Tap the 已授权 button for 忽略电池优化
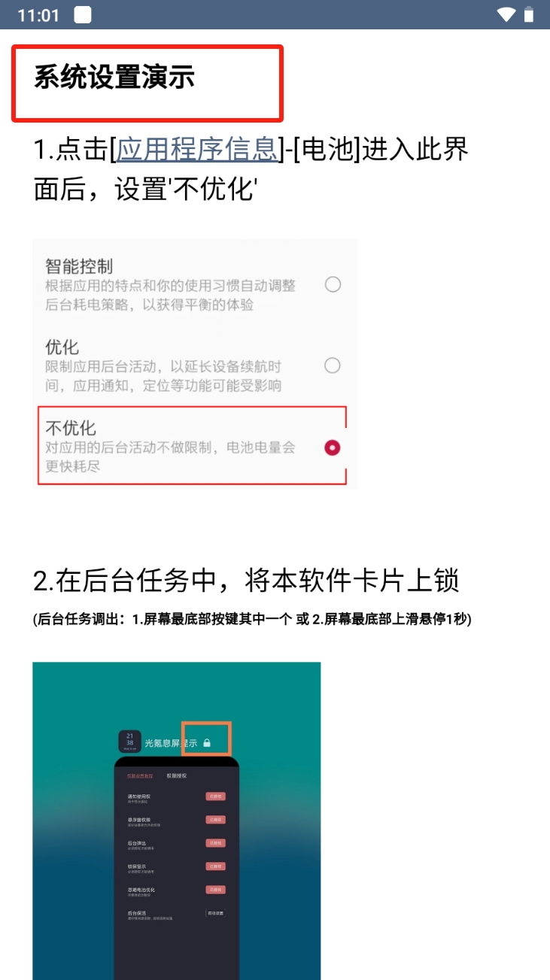Viewport: 550px width, 980px height. tap(216, 890)
